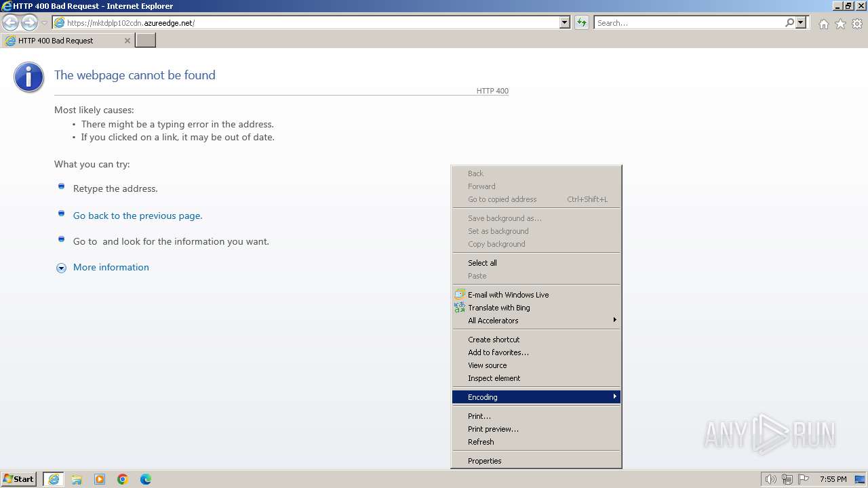Choose Refresh in the context menu
The image size is (868, 488).
[x=536, y=442]
